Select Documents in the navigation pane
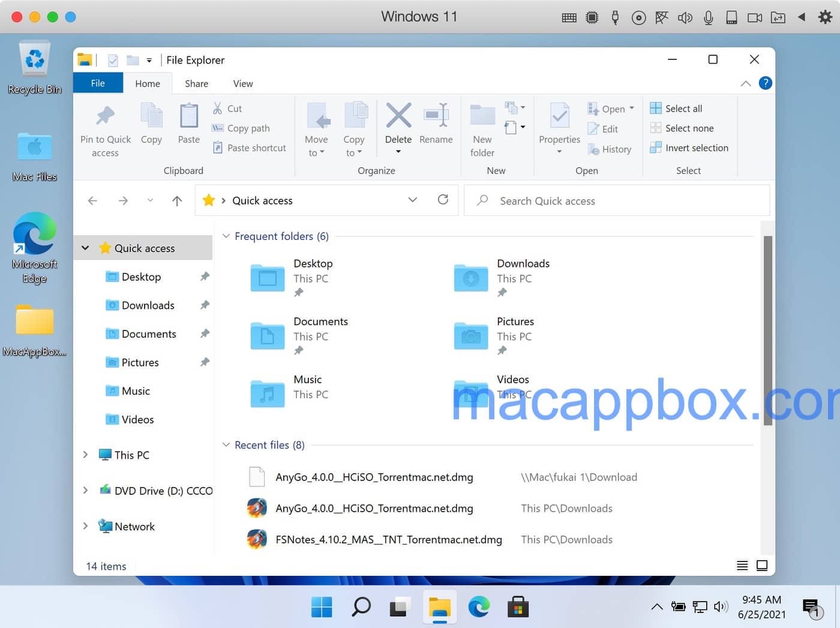Image resolution: width=840 pixels, height=628 pixels. (x=149, y=334)
